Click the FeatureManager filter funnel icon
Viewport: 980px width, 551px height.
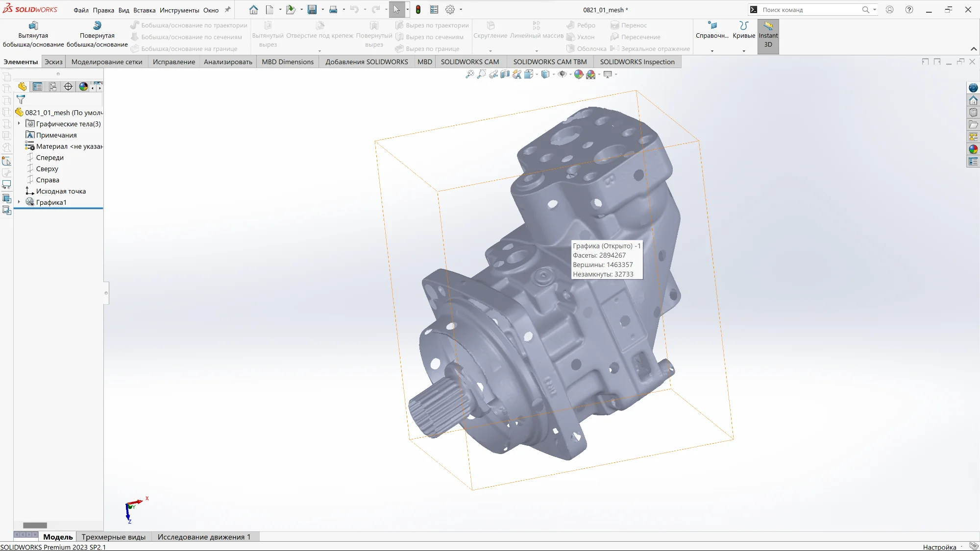coord(21,100)
